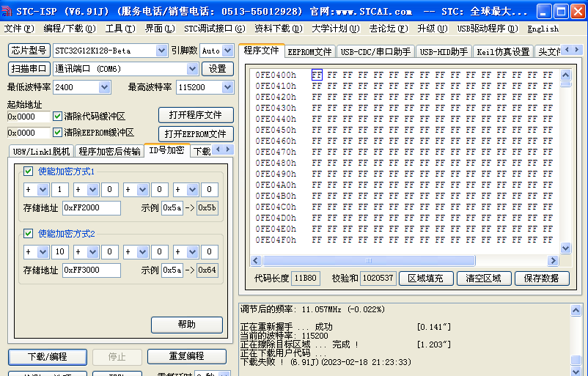Viewport: 588px width, 376px height.
Task: Click 芯片型号 button
Action: [29, 51]
